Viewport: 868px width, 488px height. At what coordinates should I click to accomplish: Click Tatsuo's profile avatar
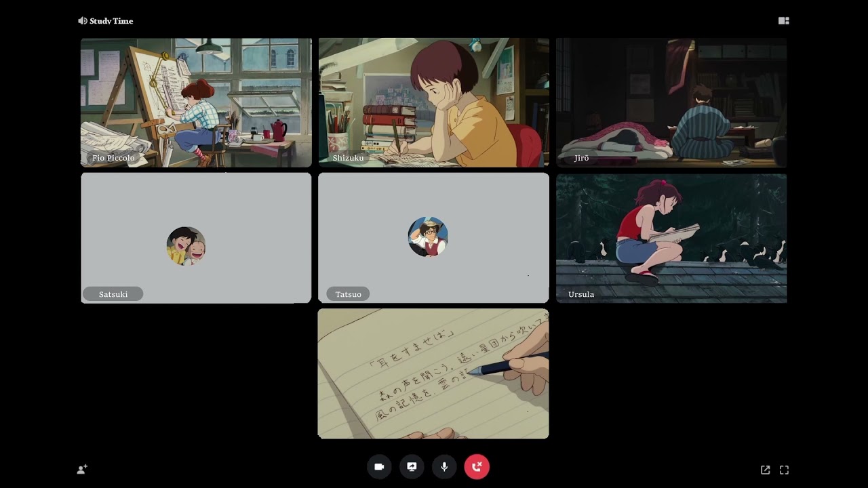click(x=428, y=237)
